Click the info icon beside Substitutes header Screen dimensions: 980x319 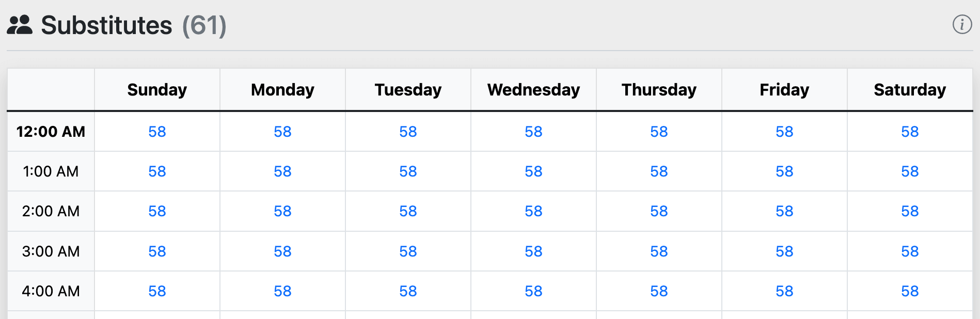click(962, 24)
